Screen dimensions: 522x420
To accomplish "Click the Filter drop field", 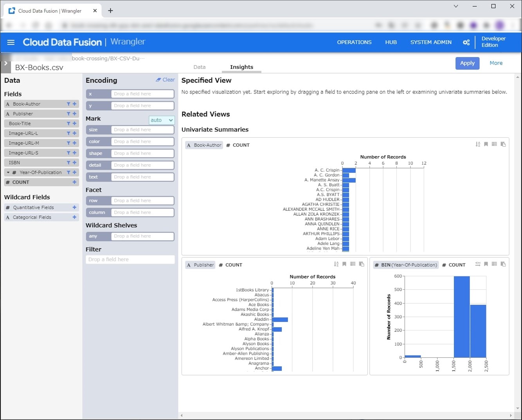I will point(130,259).
